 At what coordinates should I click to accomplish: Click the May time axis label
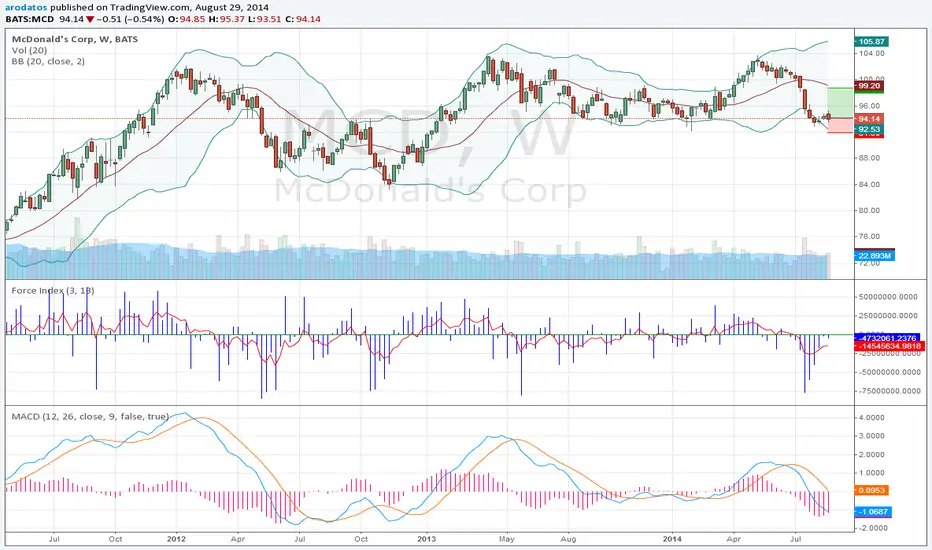[506, 539]
